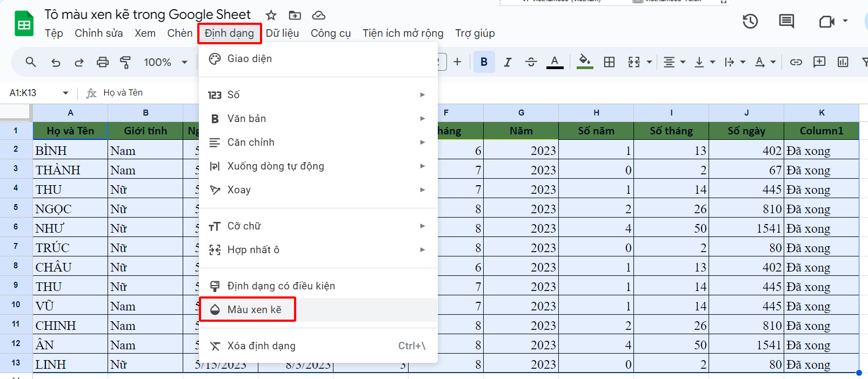Increase font size plus button
This screenshot has height=379, width=868.
(x=457, y=62)
